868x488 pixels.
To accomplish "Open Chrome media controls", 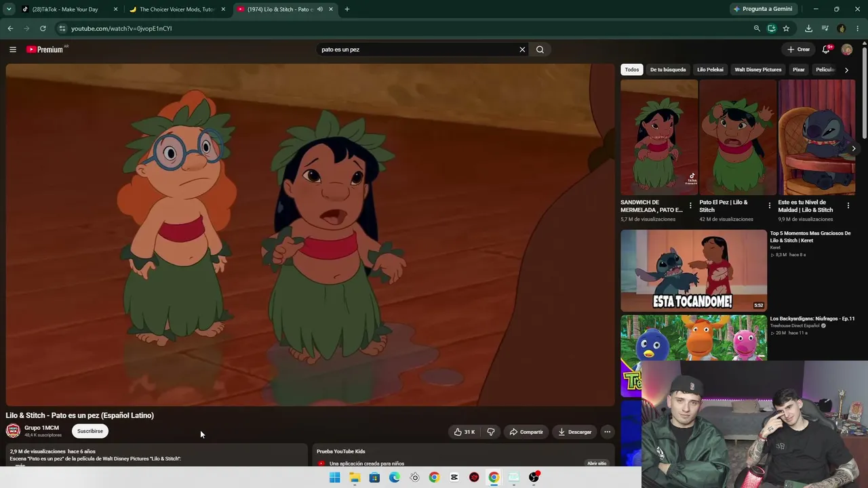I will pos(825,28).
